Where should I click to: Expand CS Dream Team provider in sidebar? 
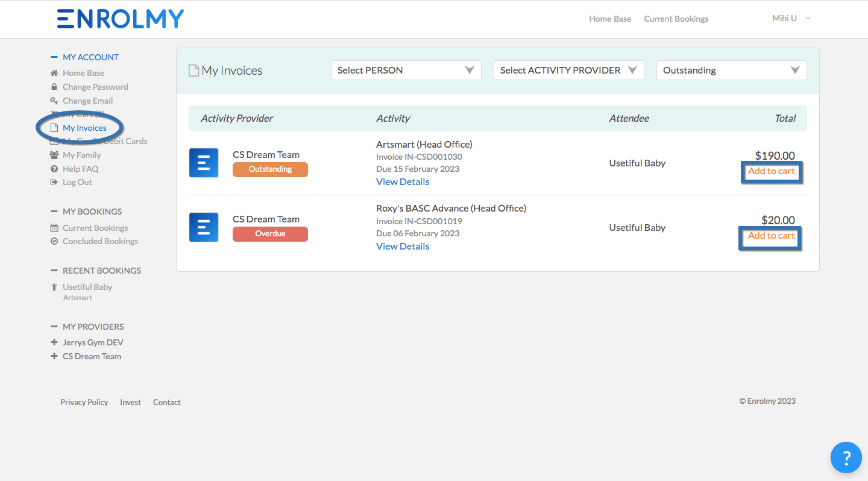(54, 356)
